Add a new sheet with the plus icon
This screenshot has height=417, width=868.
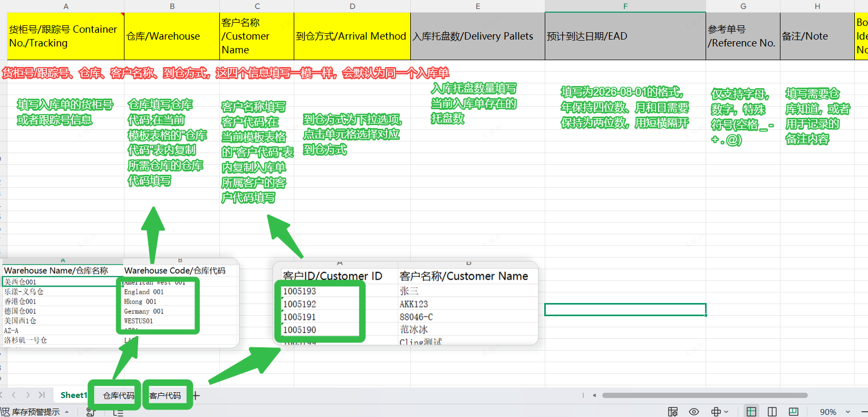[x=196, y=395]
